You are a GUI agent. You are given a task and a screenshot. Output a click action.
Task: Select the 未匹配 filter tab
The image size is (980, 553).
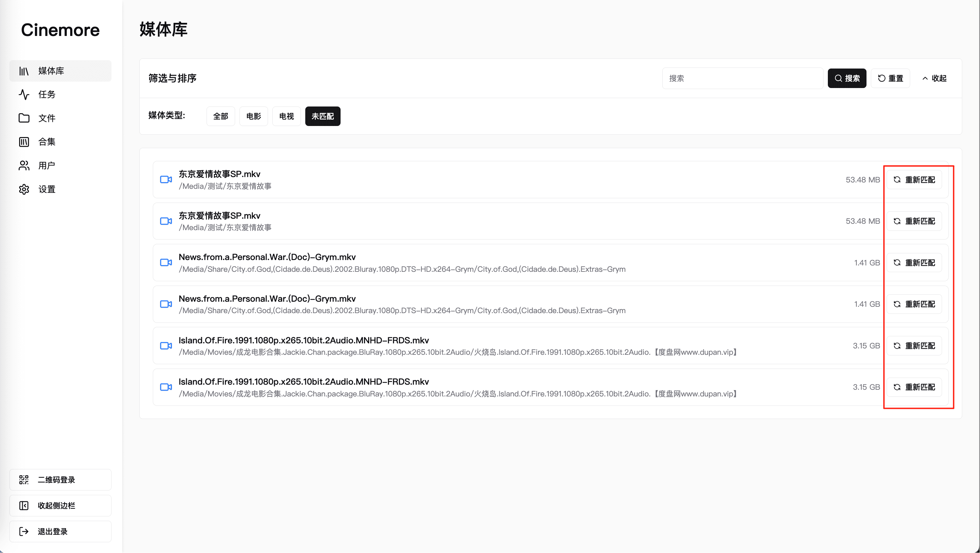[322, 116]
